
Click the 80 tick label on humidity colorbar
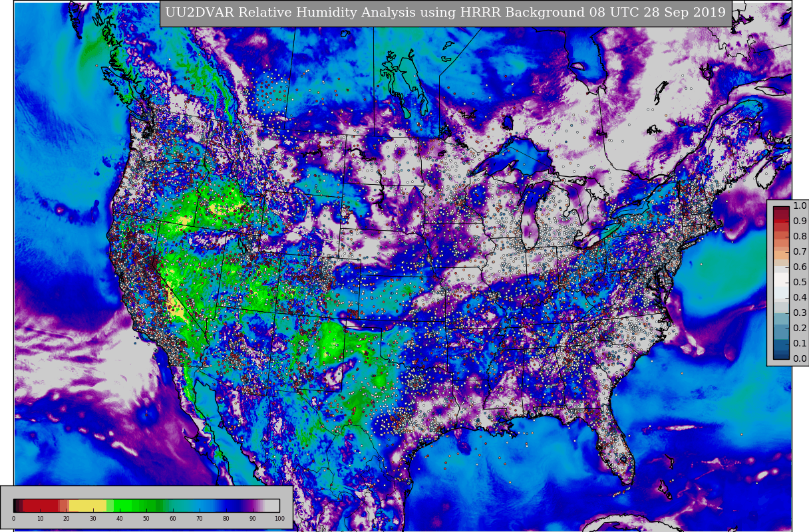click(226, 519)
